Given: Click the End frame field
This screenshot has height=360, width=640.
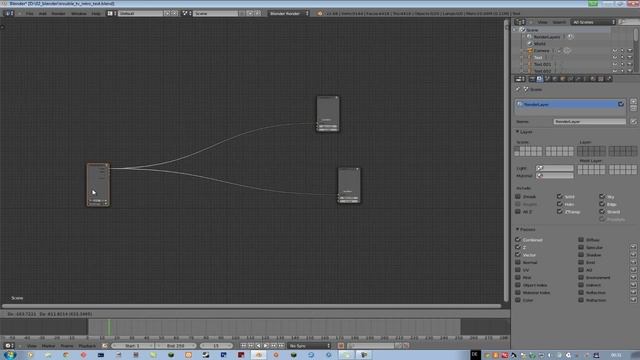Looking at the screenshot, I should [x=176, y=346].
